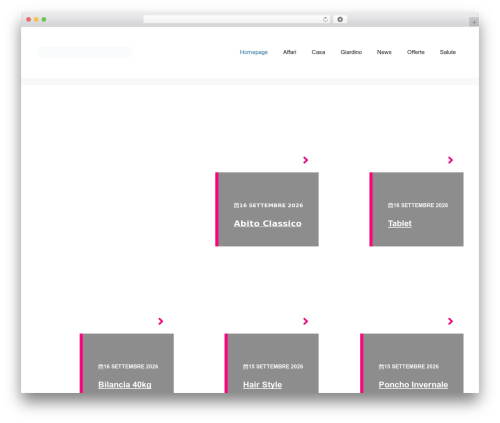Click the browser reload icon in address bar

325,19
